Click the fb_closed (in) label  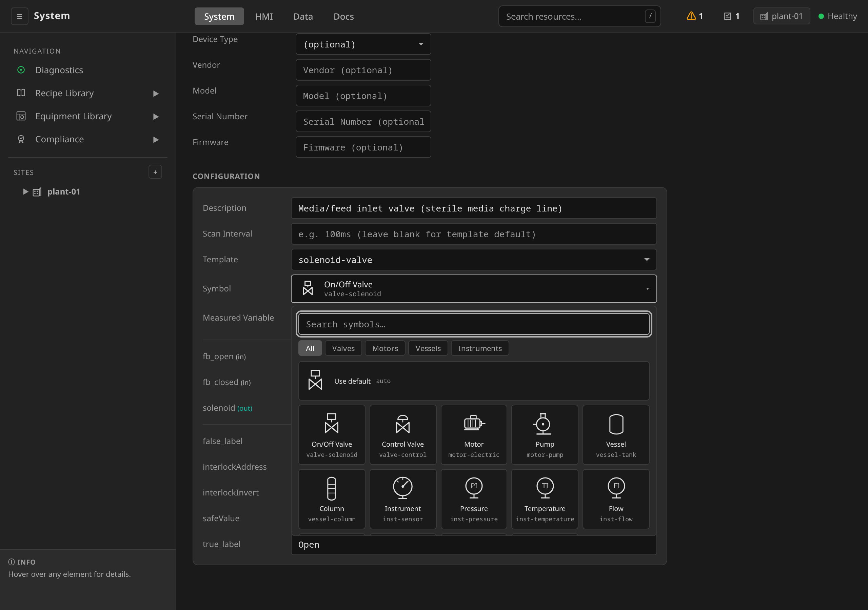click(x=227, y=382)
